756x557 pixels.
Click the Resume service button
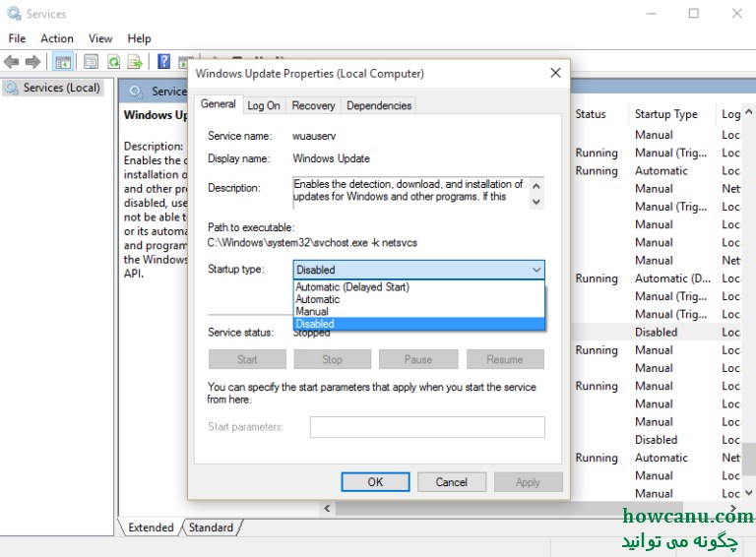point(505,359)
